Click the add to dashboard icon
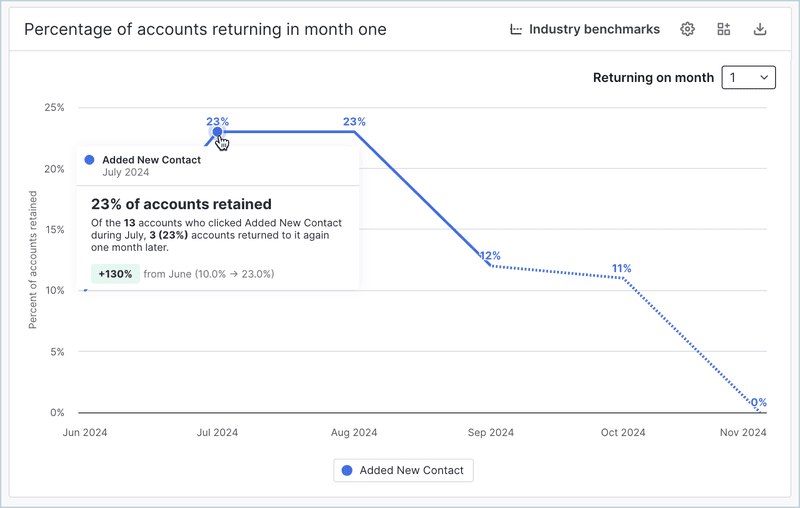The image size is (800, 508). [724, 29]
